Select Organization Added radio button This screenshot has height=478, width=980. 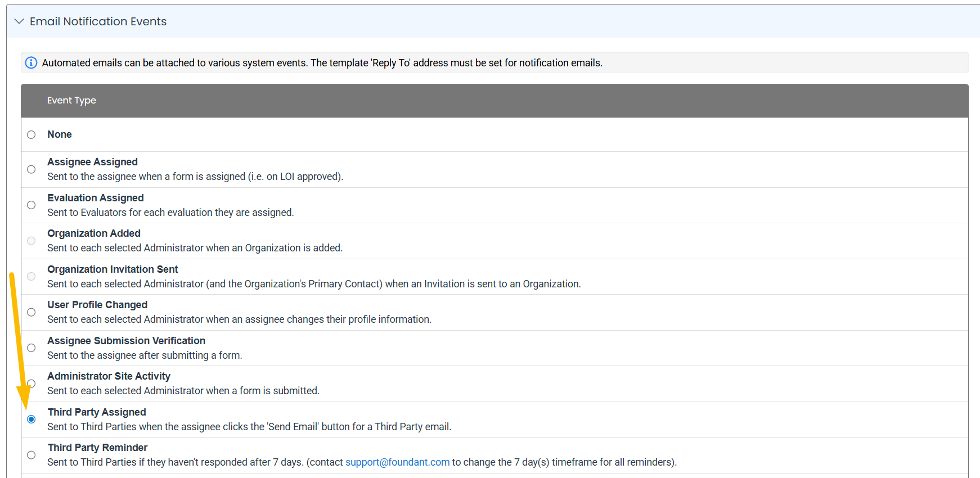32,241
